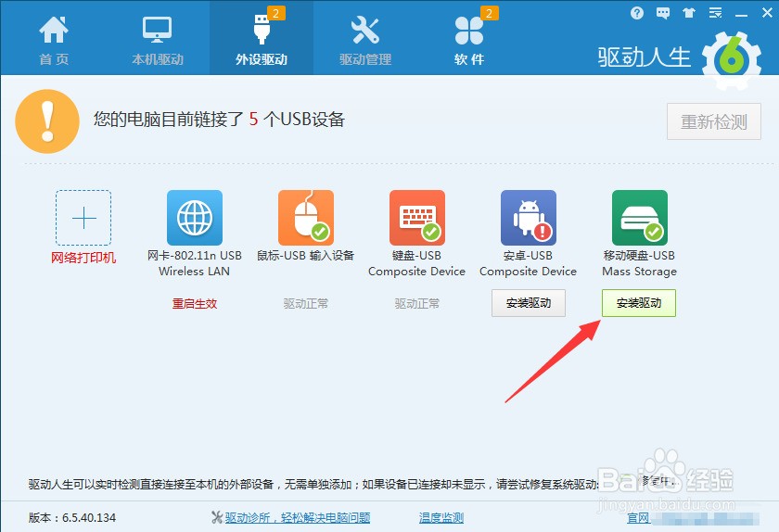Click the 移动硬盘-USB Mass Storage label
This screenshot has height=532, width=779.
639,263
